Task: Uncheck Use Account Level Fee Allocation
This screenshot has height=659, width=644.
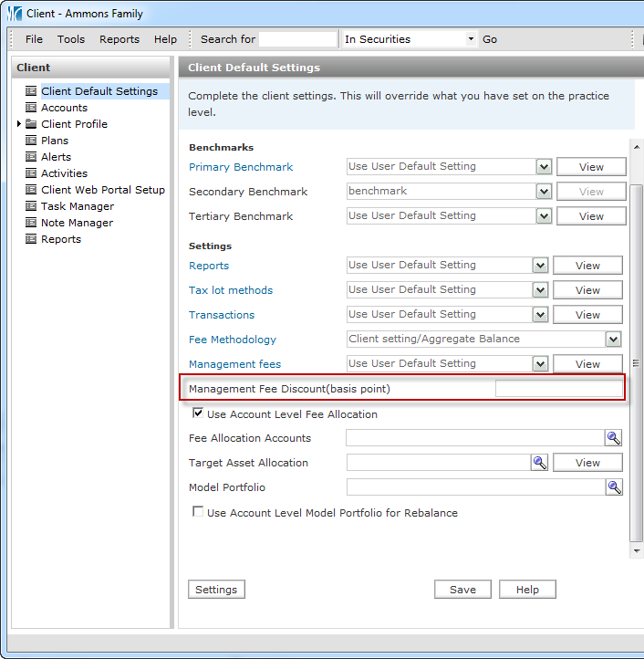Action: (198, 413)
